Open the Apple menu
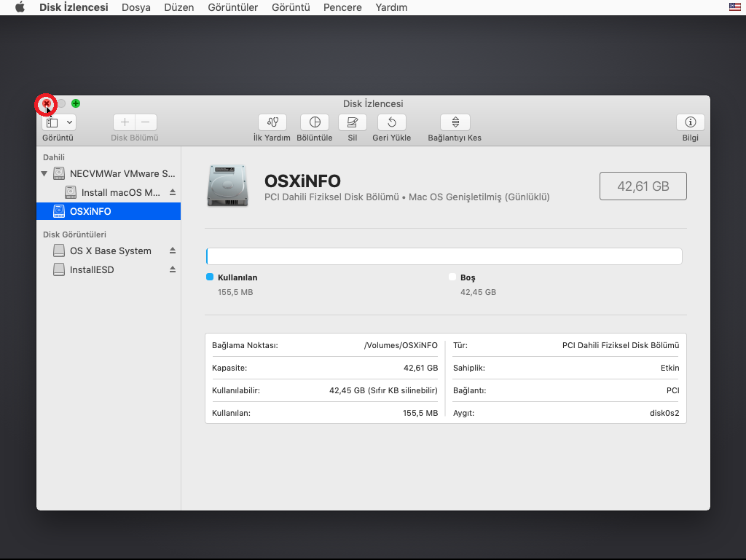The width and height of the screenshot is (746, 560). tap(20, 7)
